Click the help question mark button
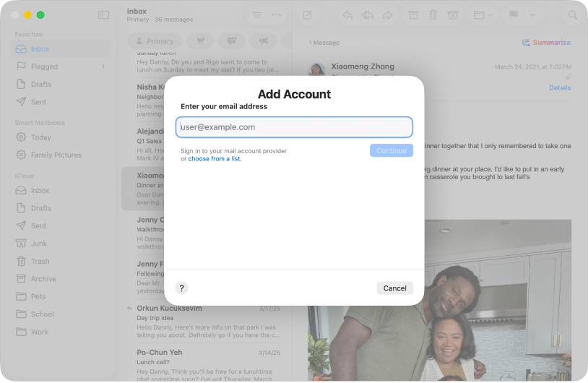Viewport: 588px width, 383px height. (181, 288)
